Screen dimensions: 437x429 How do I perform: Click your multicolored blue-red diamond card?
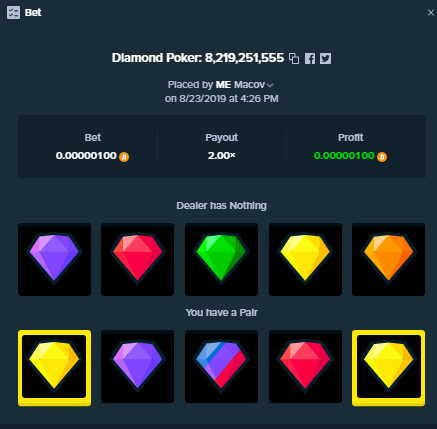221,366
